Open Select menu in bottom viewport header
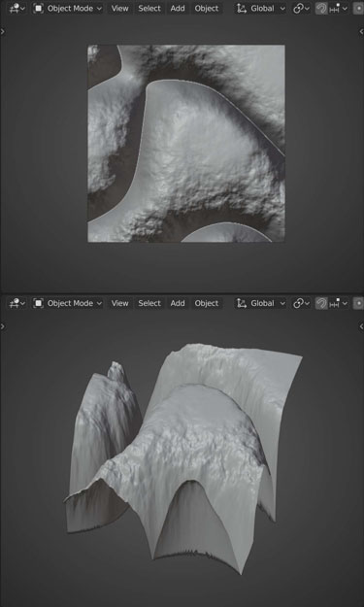This screenshot has height=607, width=364. [149, 303]
